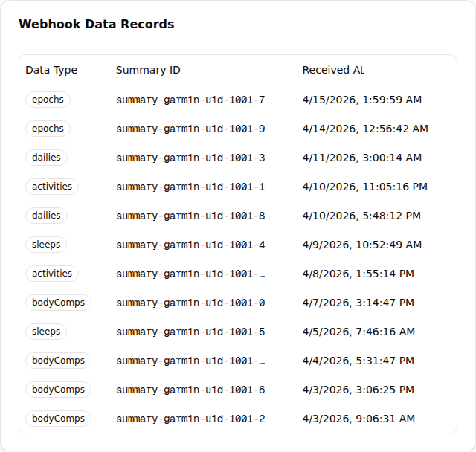Select summary-garmin-uid-1001-7 cell
Image resolution: width=476 pixels, height=452 pixels.
pyautogui.click(x=190, y=100)
